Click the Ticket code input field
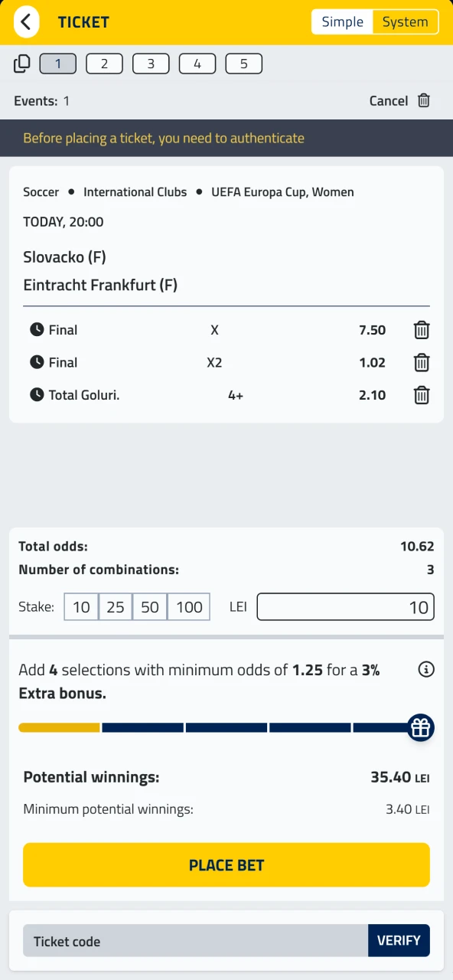 [x=195, y=941]
